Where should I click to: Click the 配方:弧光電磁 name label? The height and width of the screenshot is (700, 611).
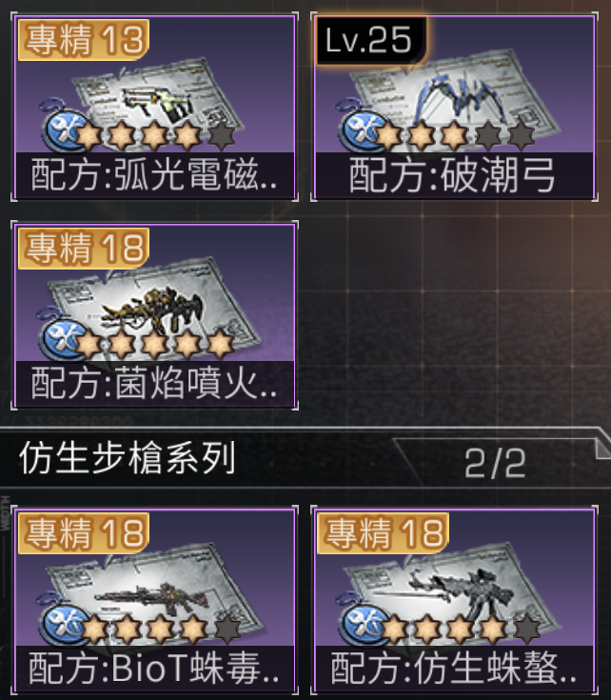[x=155, y=175]
